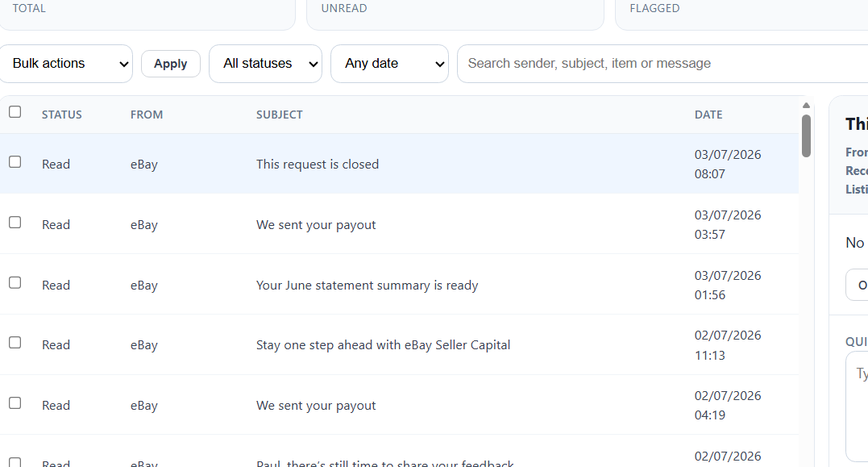
Task: Check the box for 'This request is closed'
Action: pyautogui.click(x=15, y=162)
